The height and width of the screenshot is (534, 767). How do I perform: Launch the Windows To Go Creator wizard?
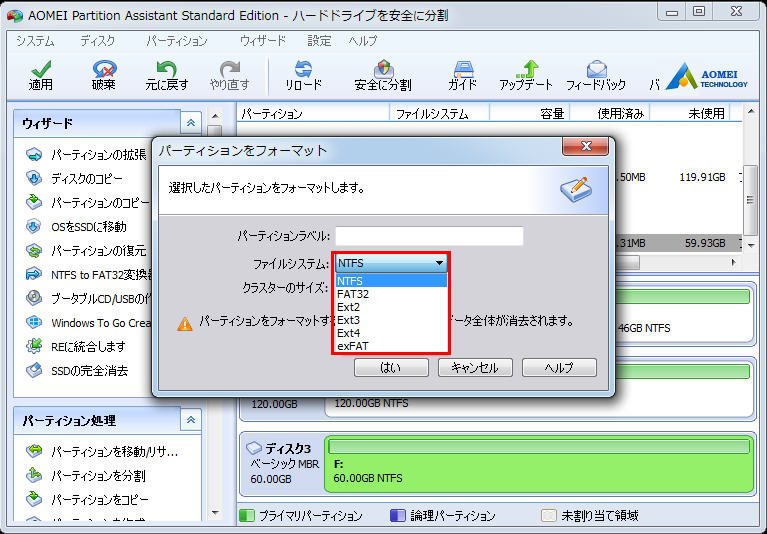pyautogui.click(x=89, y=322)
